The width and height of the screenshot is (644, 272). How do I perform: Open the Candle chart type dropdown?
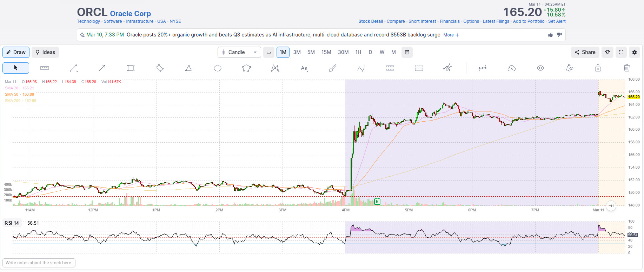click(x=239, y=52)
